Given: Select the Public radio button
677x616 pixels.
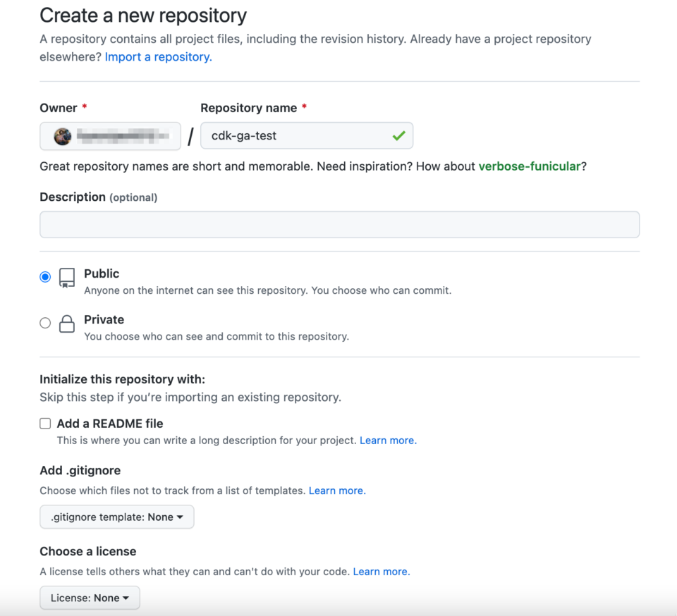Looking at the screenshot, I should [x=45, y=276].
